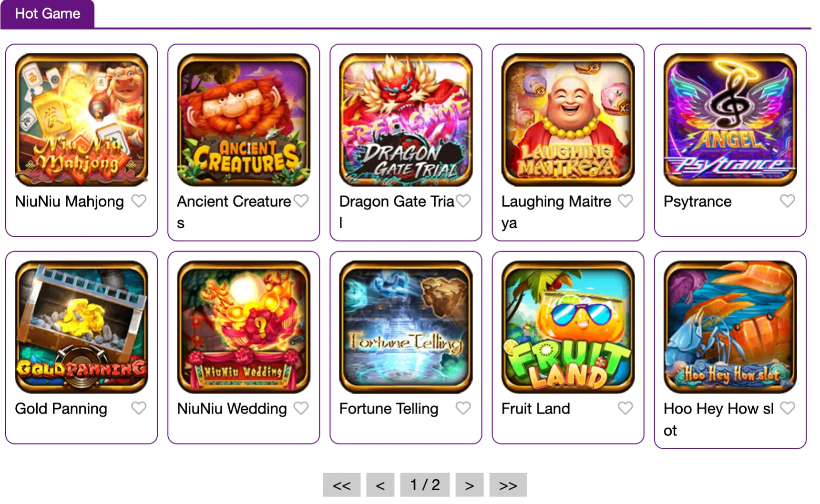Launch the Ancient Creatures game icon

(244, 120)
